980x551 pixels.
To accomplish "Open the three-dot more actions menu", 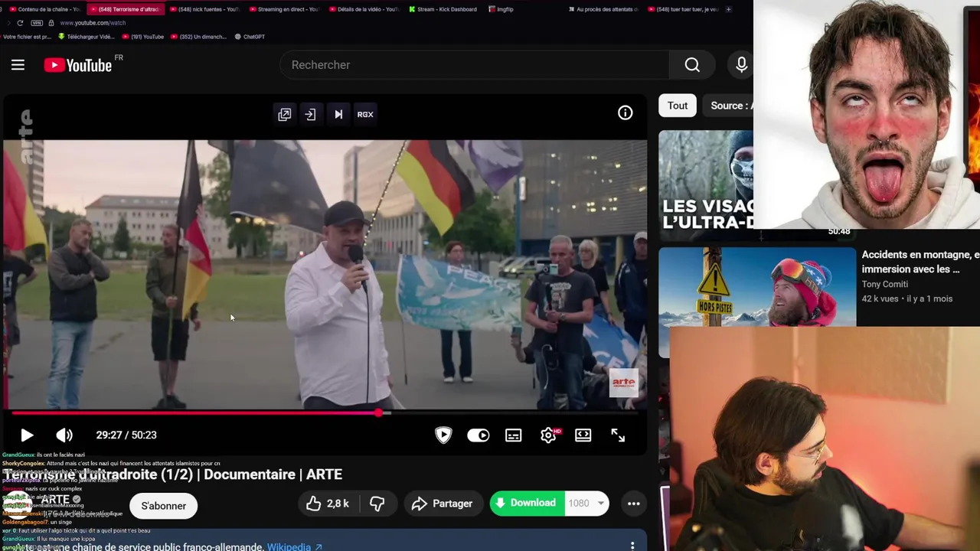I will click(x=634, y=504).
